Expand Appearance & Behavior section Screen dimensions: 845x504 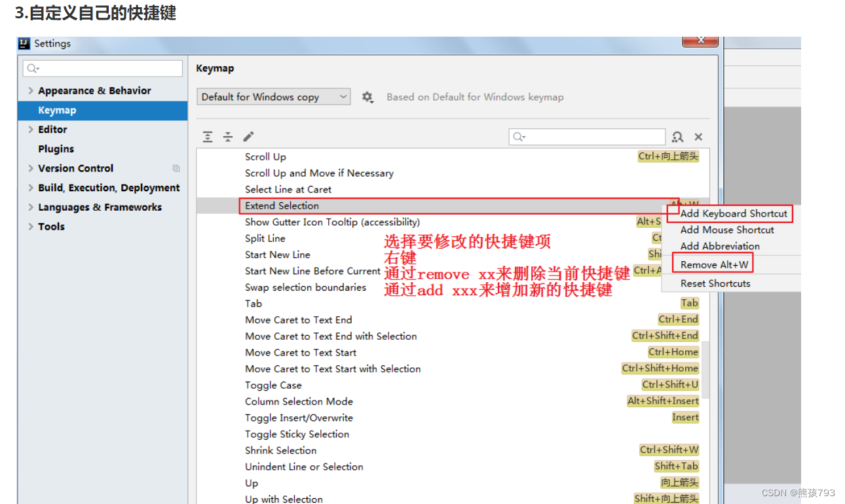click(x=31, y=91)
